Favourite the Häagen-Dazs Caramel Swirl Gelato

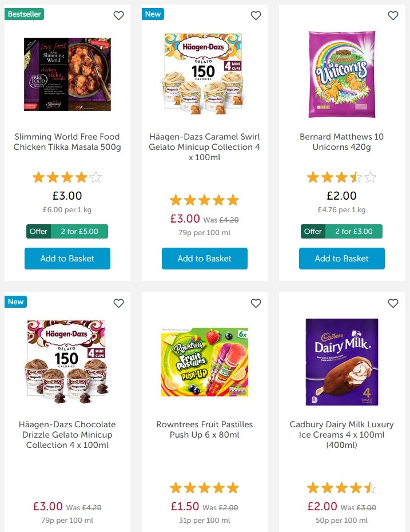[x=256, y=15]
